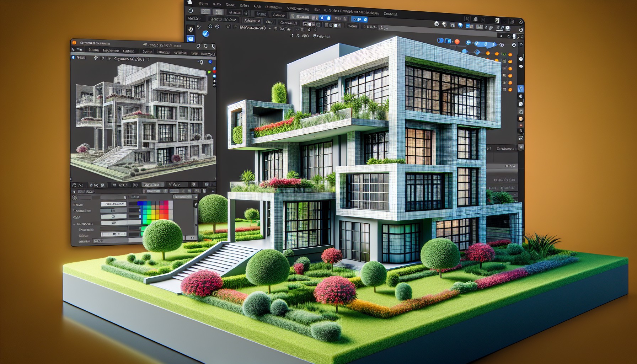Click the vertical scrollbar of the lower properties panel

[x=196, y=217]
